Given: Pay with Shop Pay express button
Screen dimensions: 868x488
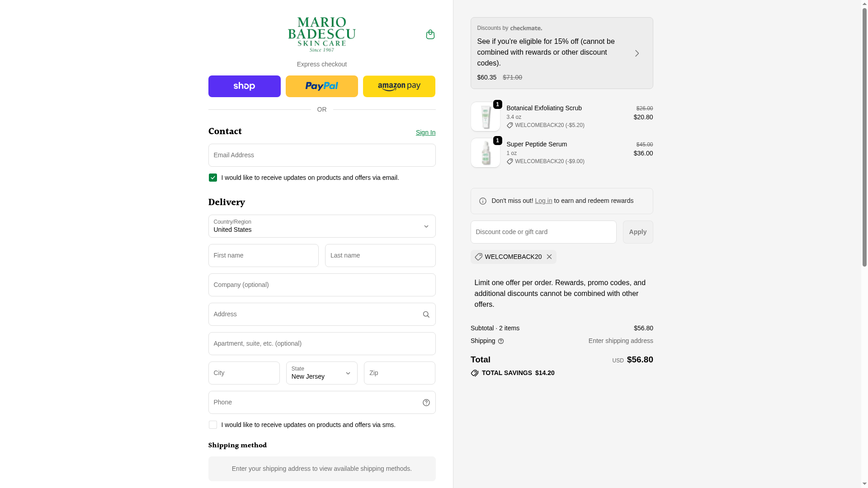Looking at the screenshot, I should (x=244, y=86).
